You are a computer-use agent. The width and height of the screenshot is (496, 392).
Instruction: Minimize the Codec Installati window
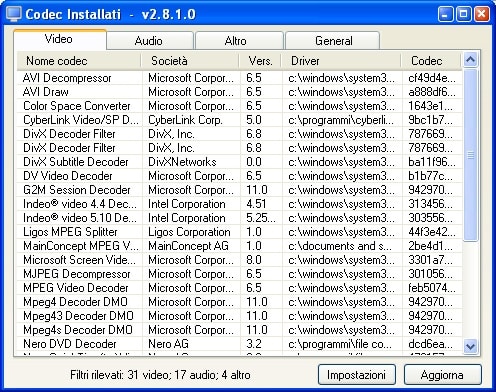tap(446, 14)
